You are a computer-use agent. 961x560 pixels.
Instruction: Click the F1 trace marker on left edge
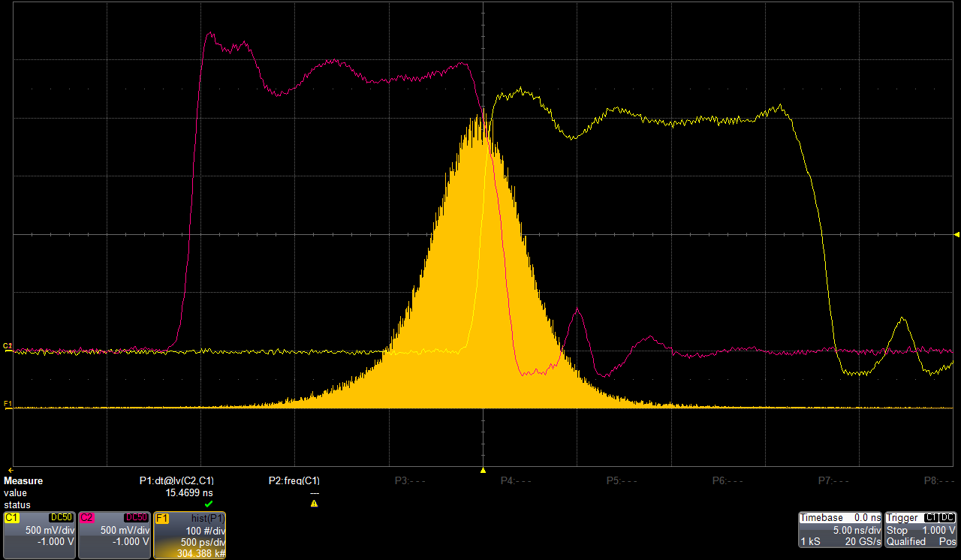(8, 405)
